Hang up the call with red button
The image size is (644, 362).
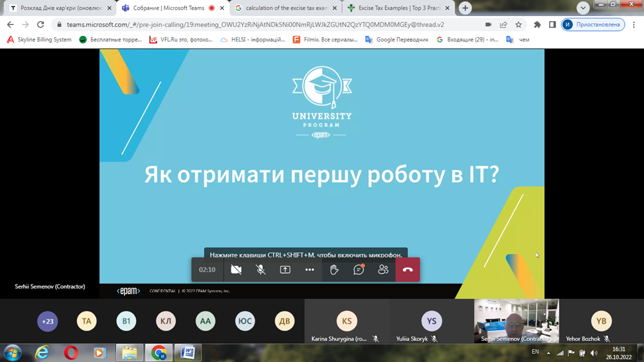tap(408, 270)
